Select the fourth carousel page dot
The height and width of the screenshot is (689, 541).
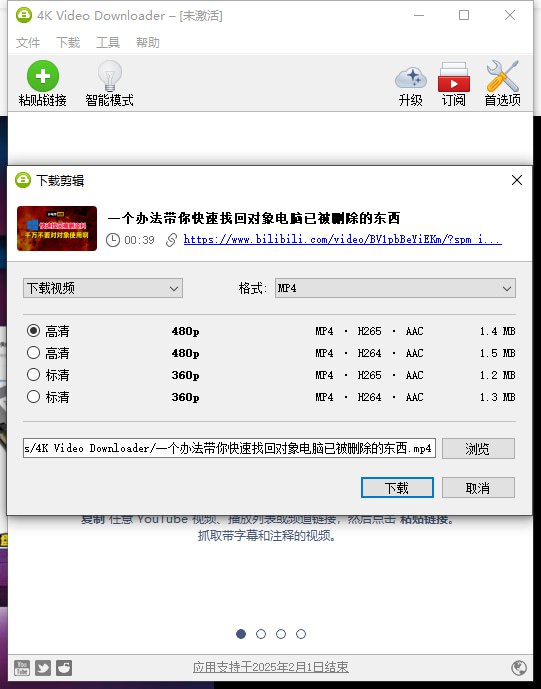(301, 634)
